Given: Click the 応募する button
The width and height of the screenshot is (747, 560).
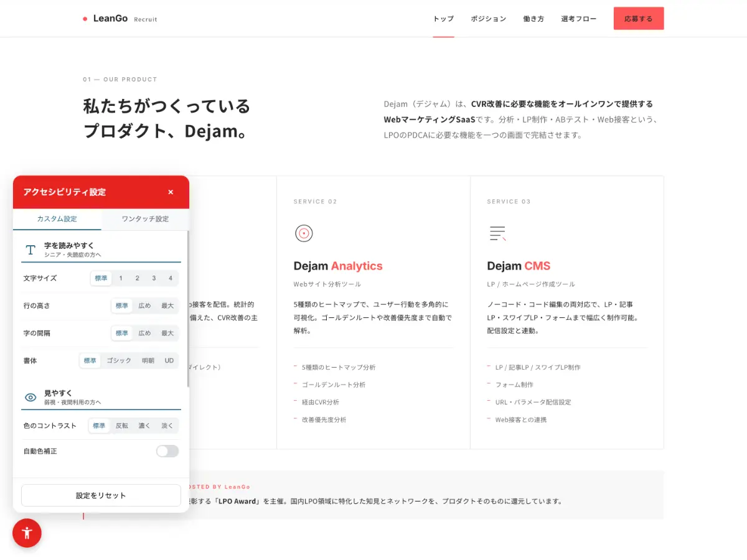Looking at the screenshot, I should click(639, 19).
